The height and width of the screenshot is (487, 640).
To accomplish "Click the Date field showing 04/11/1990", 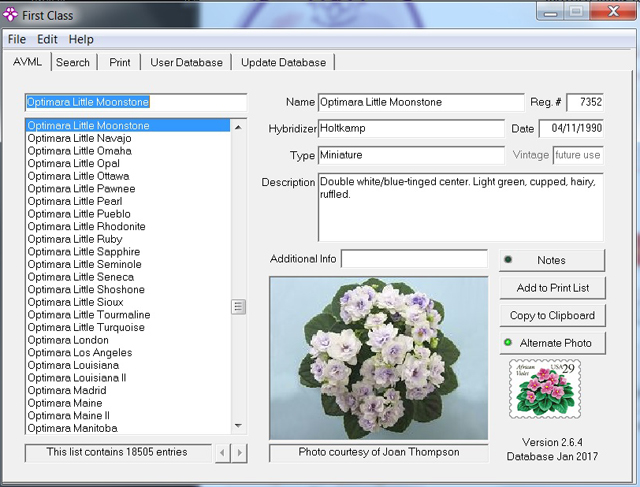I will click(571, 129).
